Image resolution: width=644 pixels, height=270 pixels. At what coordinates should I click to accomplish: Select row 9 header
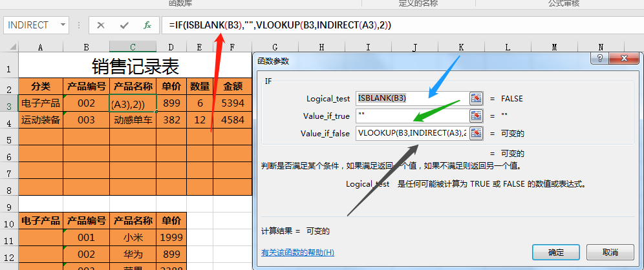click(9, 204)
